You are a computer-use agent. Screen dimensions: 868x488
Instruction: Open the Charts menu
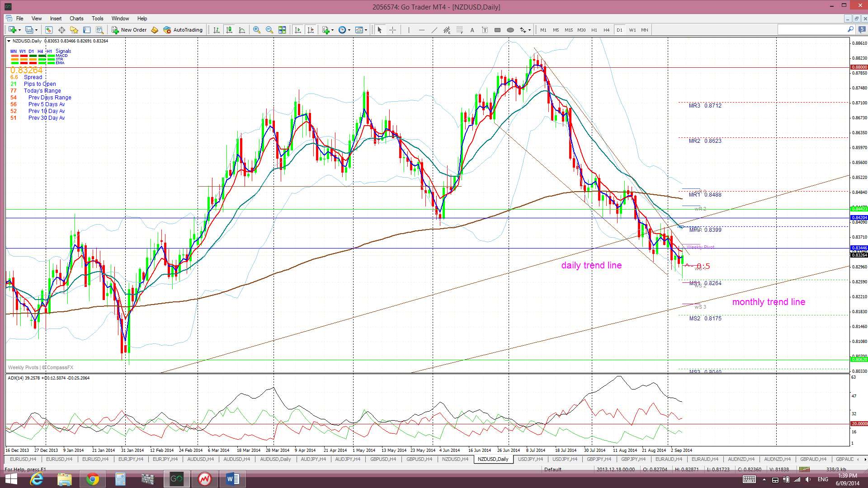point(76,19)
